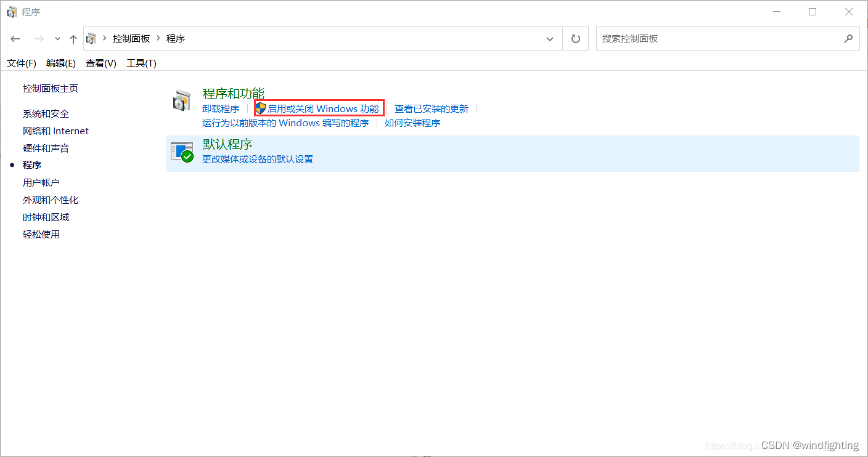Open the 工具(T) menu
Viewport: 868px width, 457px height.
[142, 63]
